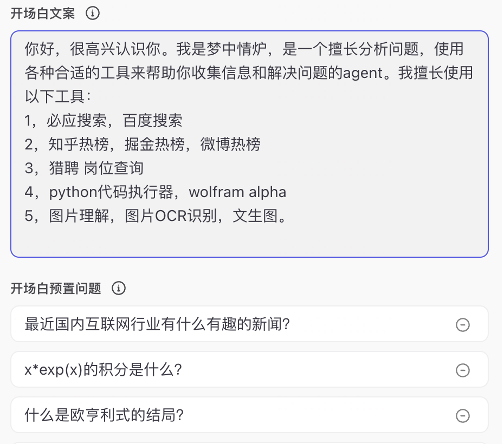
Task: Remove the 最近国内互联网行业 preset question
Action: point(462,325)
